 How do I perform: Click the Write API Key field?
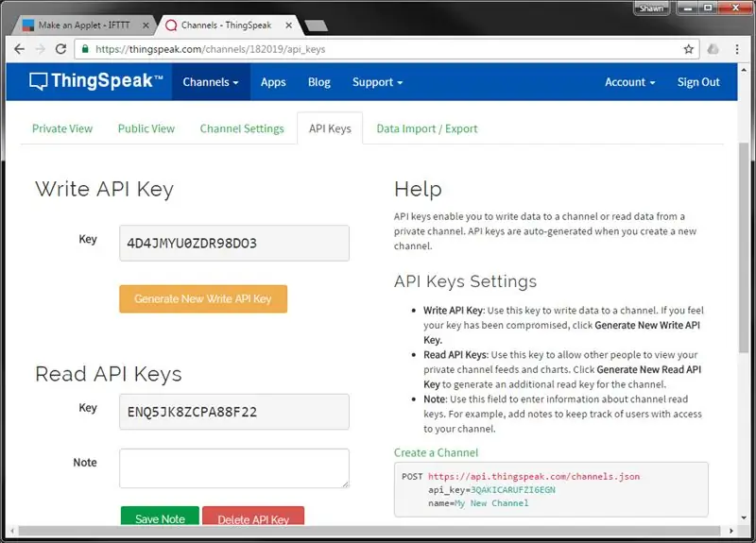click(x=234, y=244)
